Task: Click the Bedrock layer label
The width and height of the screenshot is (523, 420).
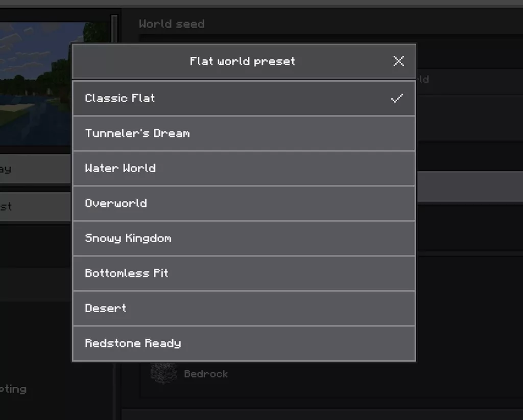Action: (206, 374)
